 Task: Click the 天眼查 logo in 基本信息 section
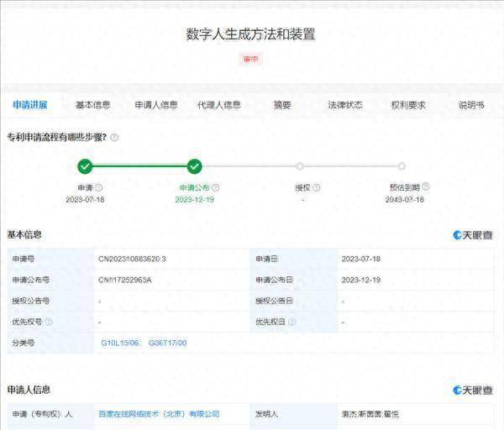pyautogui.click(x=472, y=235)
